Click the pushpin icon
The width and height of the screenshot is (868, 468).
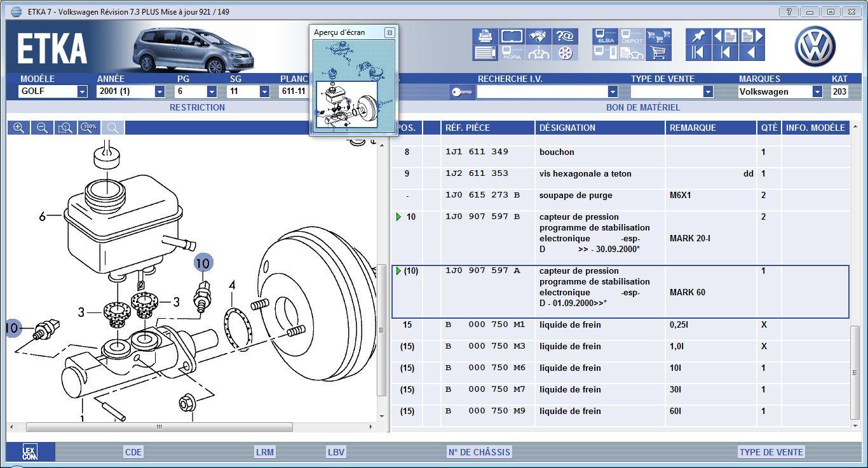pyautogui.click(x=698, y=36)
